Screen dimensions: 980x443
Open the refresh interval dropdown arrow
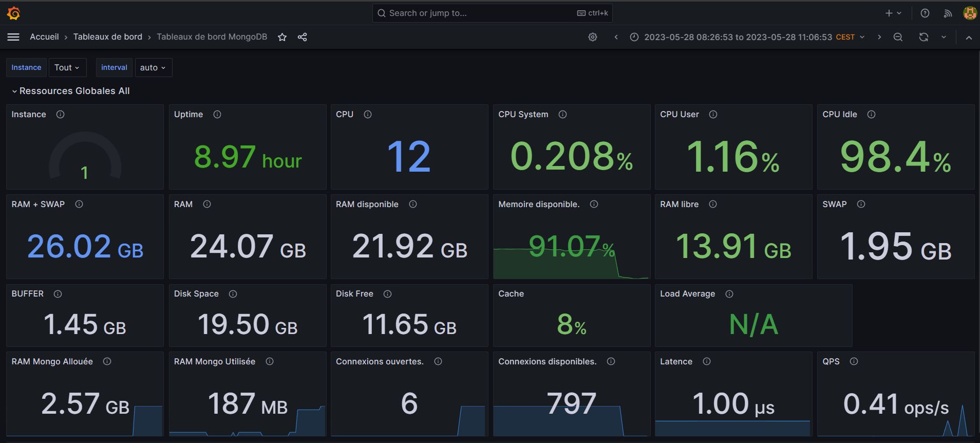tap(944, 37)
